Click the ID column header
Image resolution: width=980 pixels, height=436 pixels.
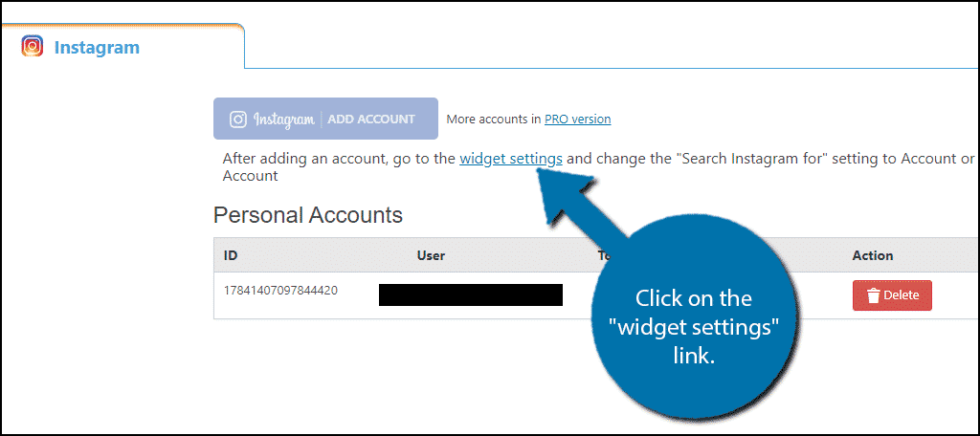[x=231, y=255]
